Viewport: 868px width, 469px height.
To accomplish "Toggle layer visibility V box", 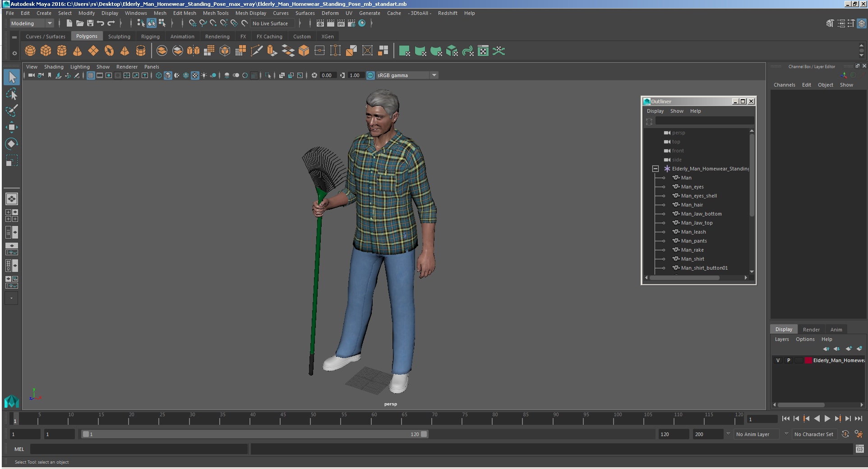I will pos(778,360).
